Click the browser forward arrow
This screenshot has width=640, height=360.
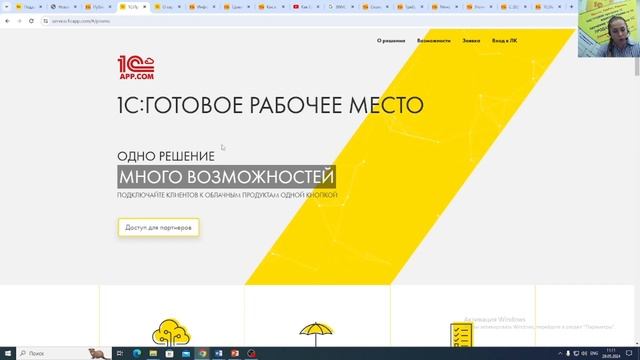point(19,21)
